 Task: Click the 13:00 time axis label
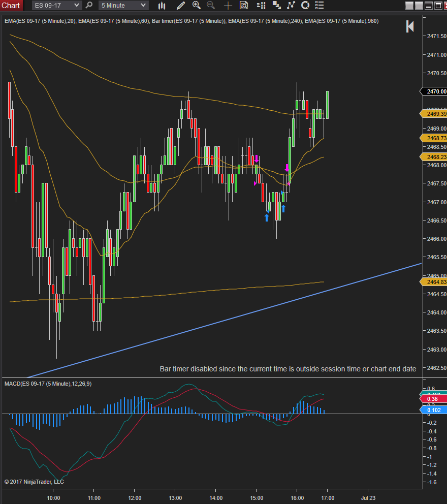point(175,498)
